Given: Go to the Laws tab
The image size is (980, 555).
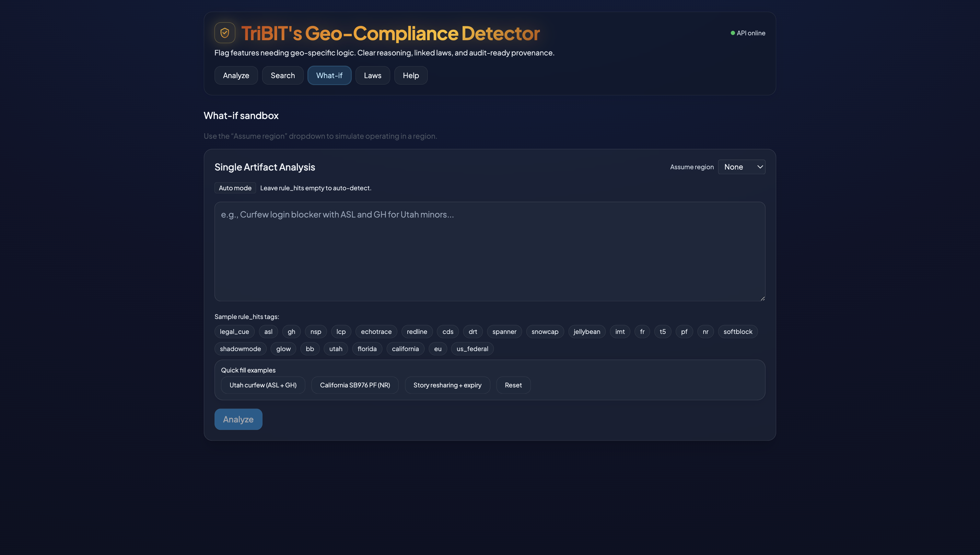Looking at the screenshot, I should click(x=372, y=76).
